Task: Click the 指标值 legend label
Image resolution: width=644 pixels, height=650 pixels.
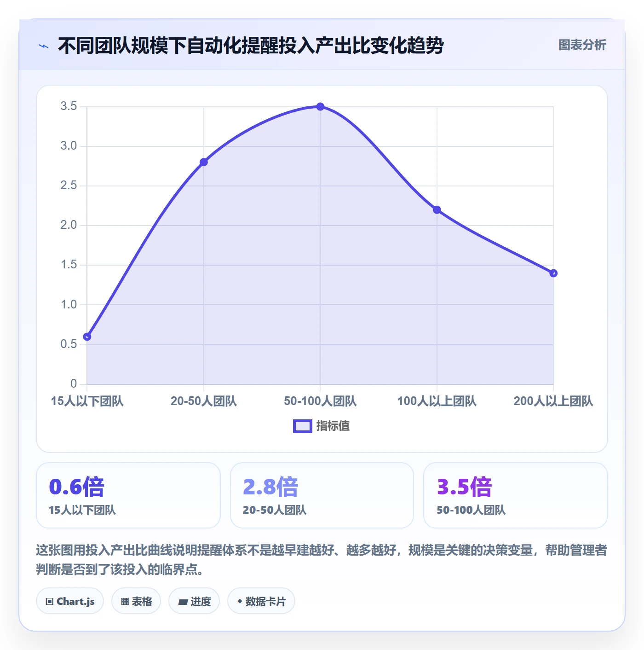Action: (x=333, y=426)
